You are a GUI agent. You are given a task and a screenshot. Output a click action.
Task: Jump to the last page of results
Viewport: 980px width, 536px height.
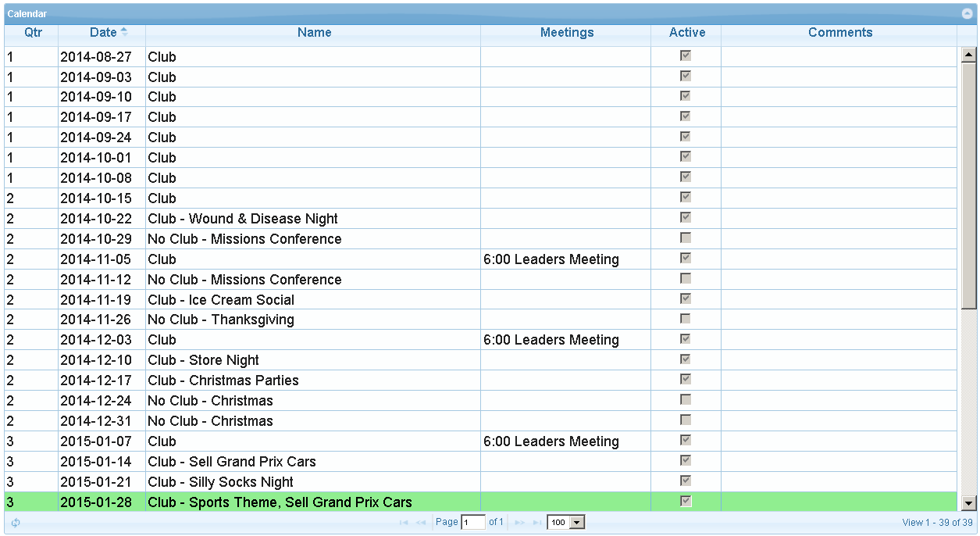(536, 523)
